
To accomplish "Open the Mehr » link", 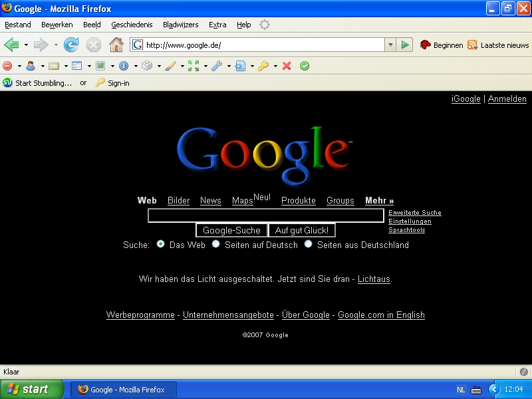I will point(379,201).
